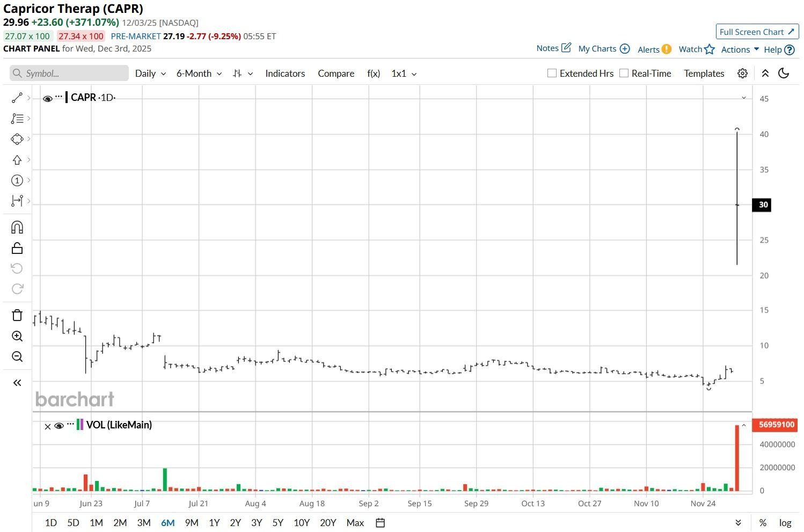Delete drawings with the trash icon

point(17,315)
